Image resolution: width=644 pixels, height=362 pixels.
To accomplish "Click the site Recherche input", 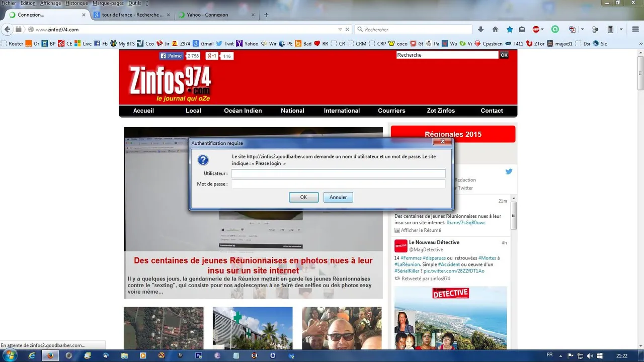I will coord(447,55).
